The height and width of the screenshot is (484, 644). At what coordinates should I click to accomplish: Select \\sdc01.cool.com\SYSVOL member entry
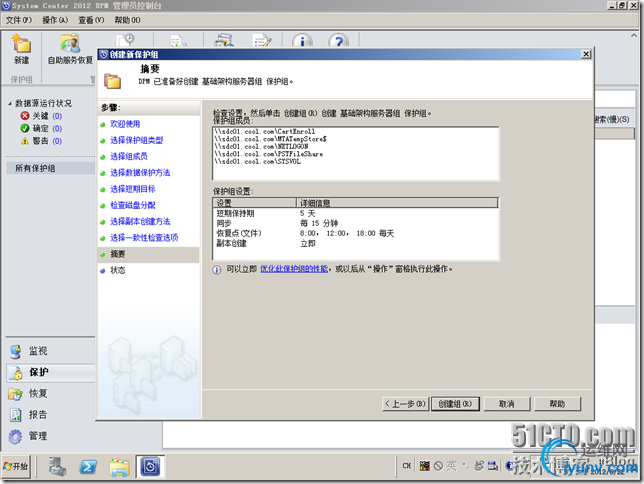point(258,161)
